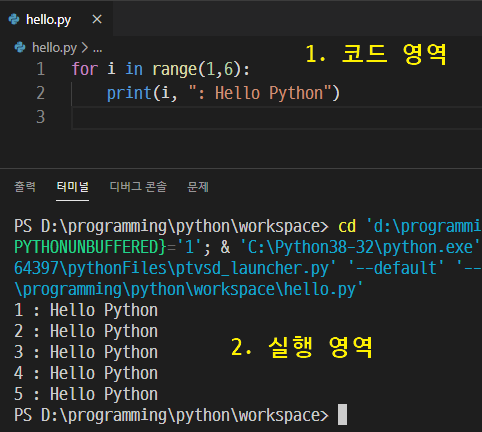The width and height of the screenshot is (482, 432).
Task: Select the hello.py editor tab
Action: 56,19
